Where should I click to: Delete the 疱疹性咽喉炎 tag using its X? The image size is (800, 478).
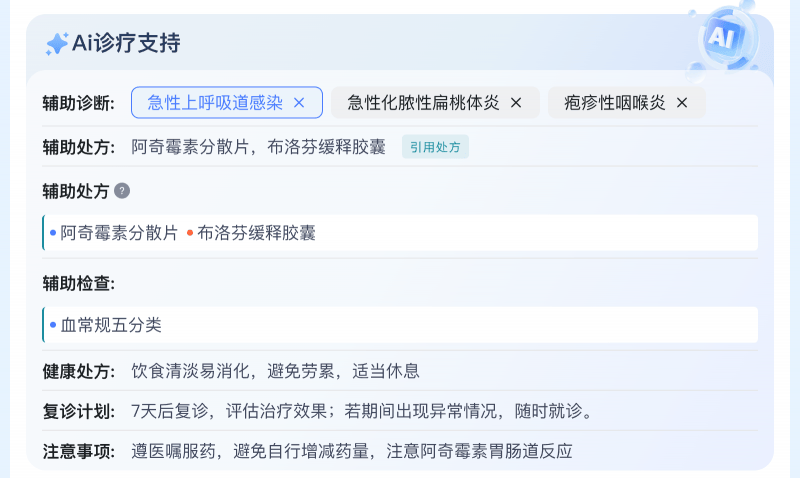click(682, 103)
